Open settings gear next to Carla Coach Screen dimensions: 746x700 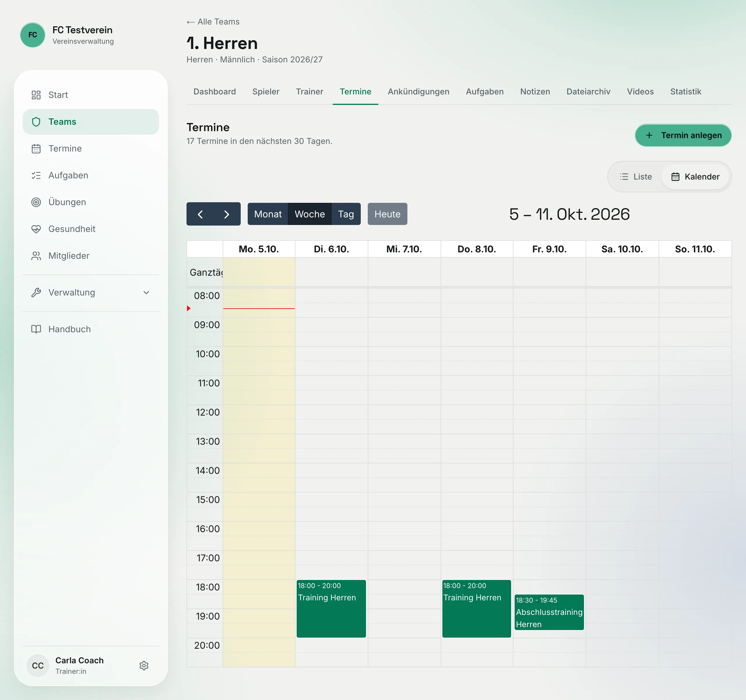click(144, 666)
